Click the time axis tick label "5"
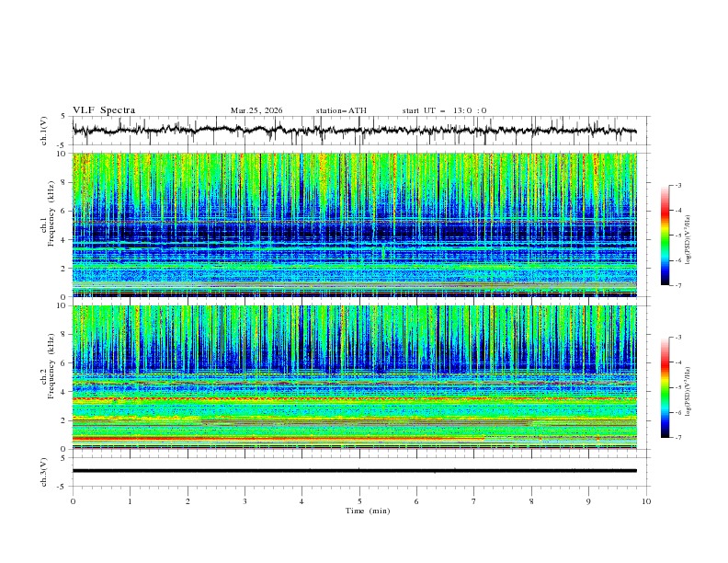This screenshot has width=728, height=563. click(359, 501)
